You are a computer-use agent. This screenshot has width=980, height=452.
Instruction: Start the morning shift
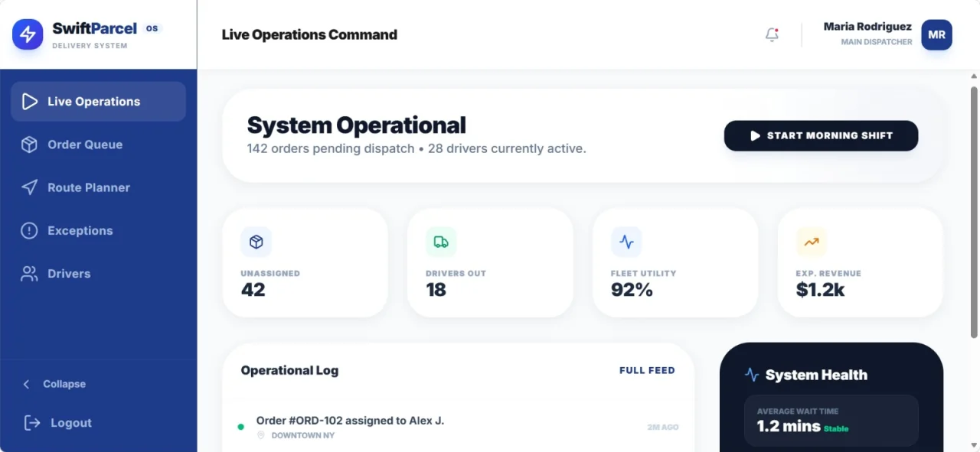coord(821,135)
